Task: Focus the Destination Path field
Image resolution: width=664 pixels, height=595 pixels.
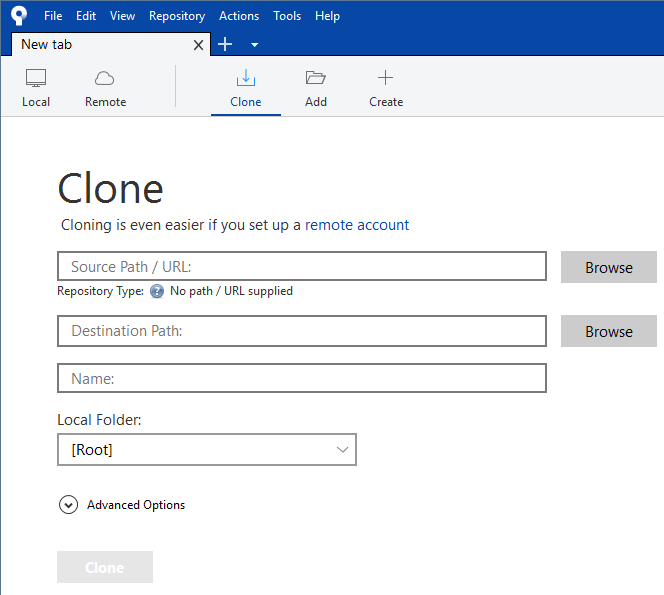Action: (302, 331)
